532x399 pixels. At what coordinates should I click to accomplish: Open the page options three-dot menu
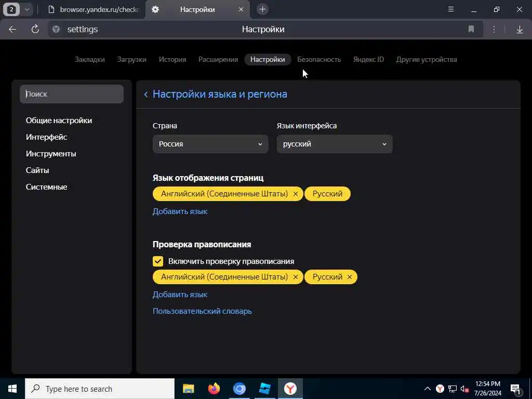click(494, 30)
